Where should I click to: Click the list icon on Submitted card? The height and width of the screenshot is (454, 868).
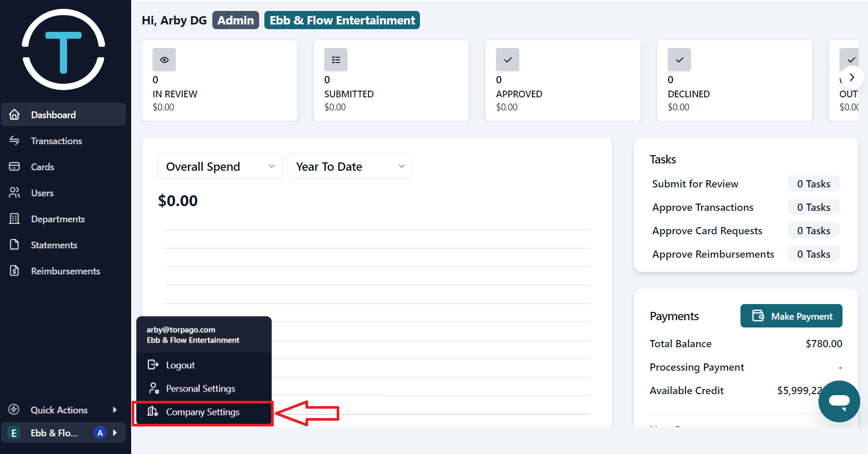[336, 60]
